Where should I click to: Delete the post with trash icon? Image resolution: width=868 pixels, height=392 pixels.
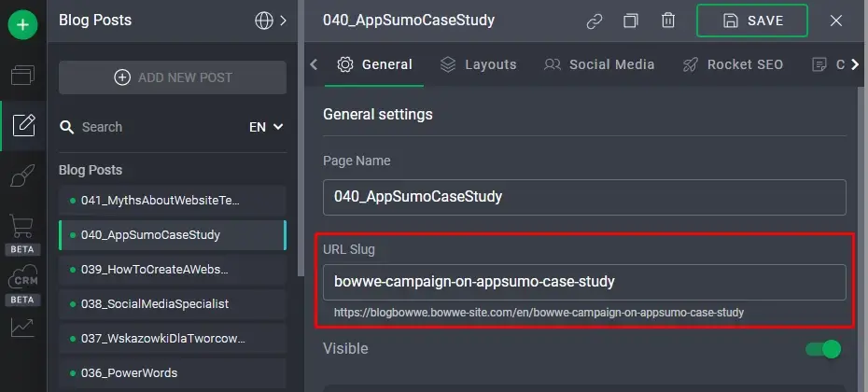(x=668, y=21)
